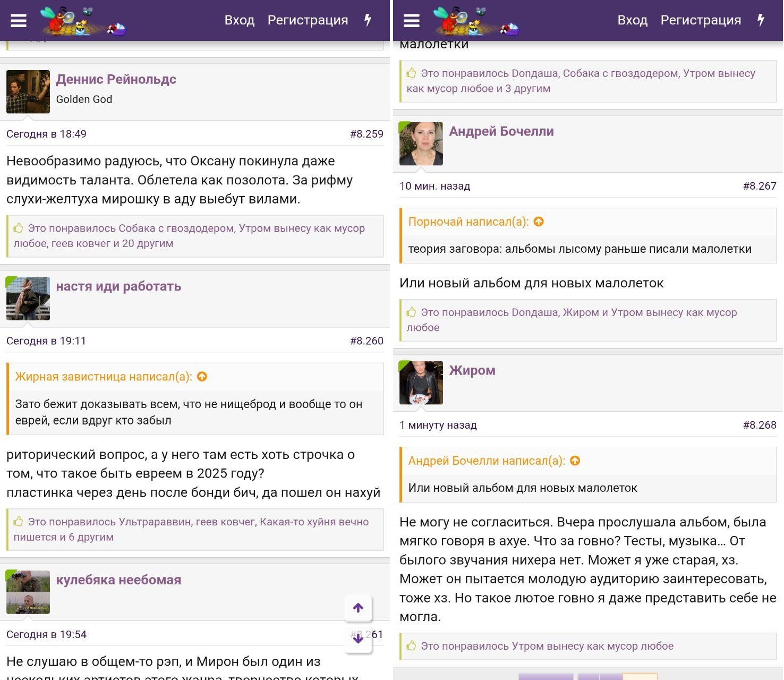Open profile of настя иди работать

[x=118, y=286]
